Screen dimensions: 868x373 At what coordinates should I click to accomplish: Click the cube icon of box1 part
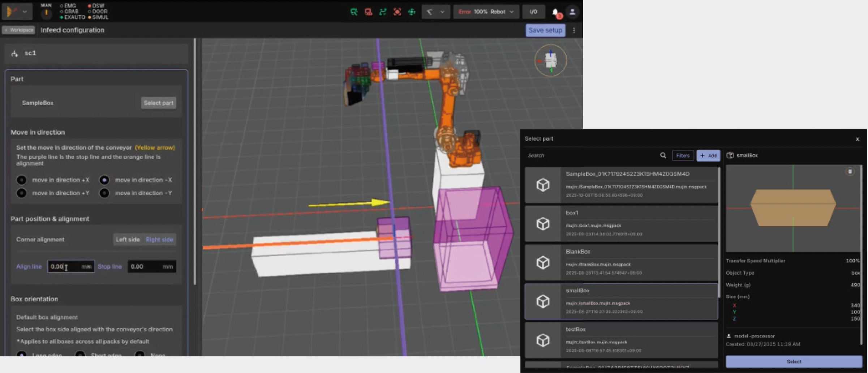(x=543, y=224)
